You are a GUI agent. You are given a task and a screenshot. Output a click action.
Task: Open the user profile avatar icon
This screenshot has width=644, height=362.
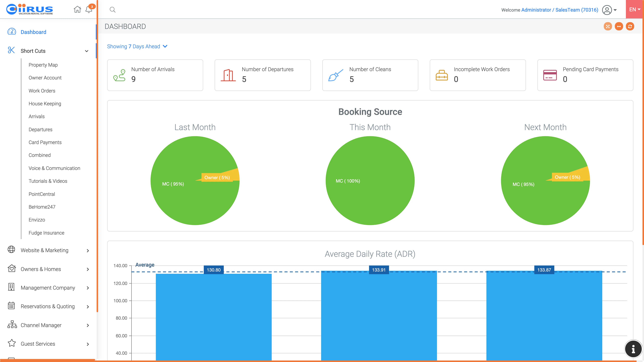coord(607,10)
